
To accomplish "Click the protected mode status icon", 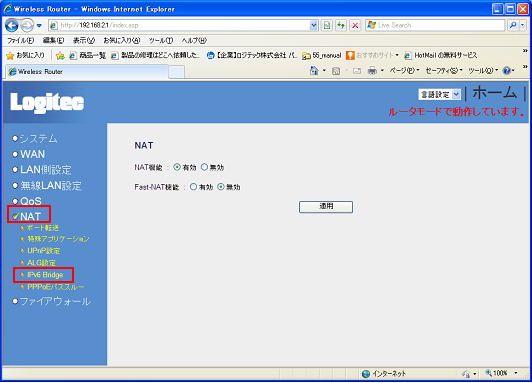I will (466, 374).
